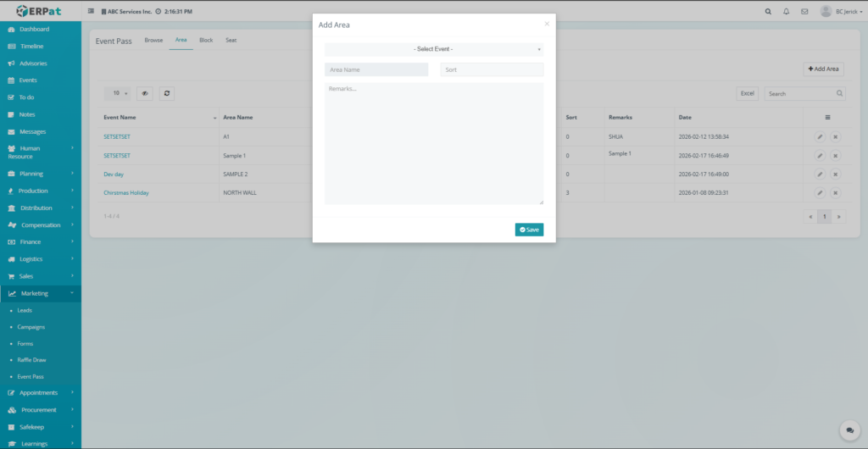Open the chat bubble widget
This screenshot has height=449, width=868.
[x=849, y=430]
